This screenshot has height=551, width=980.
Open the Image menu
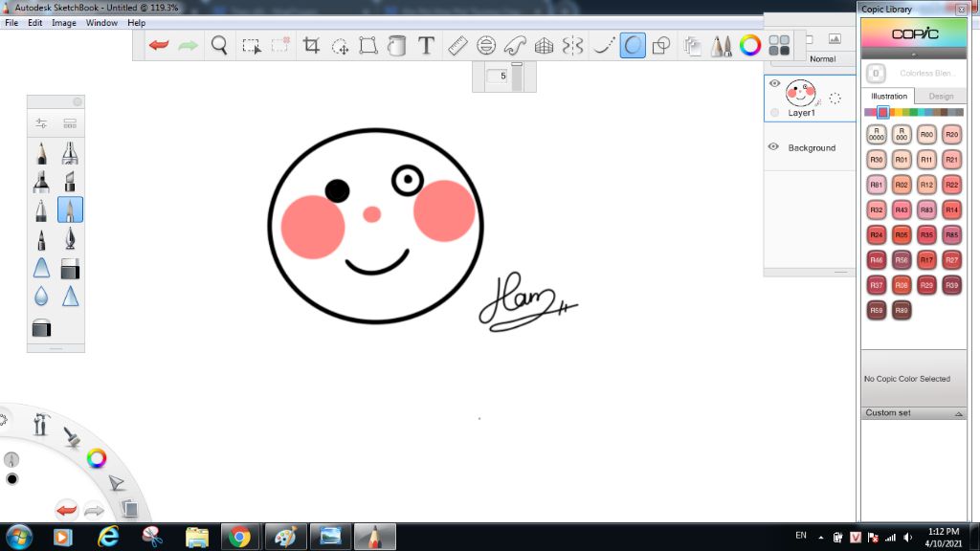64,23
